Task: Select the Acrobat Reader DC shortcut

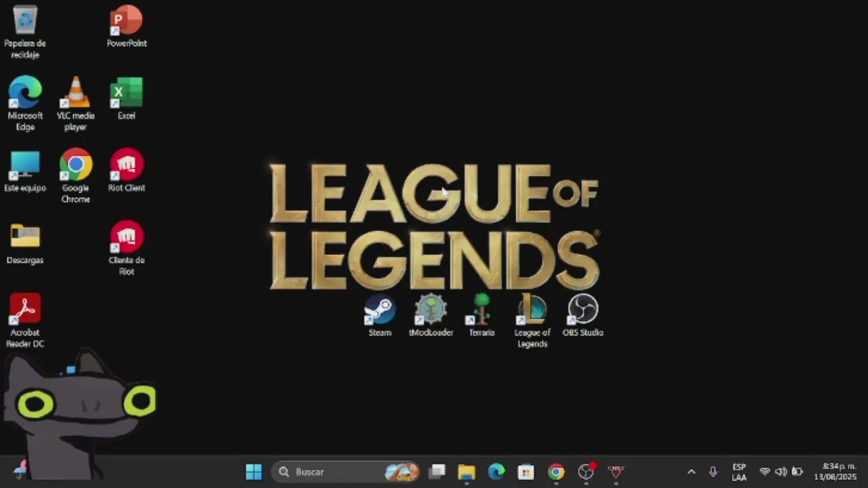Action: [x=25, y=321]
